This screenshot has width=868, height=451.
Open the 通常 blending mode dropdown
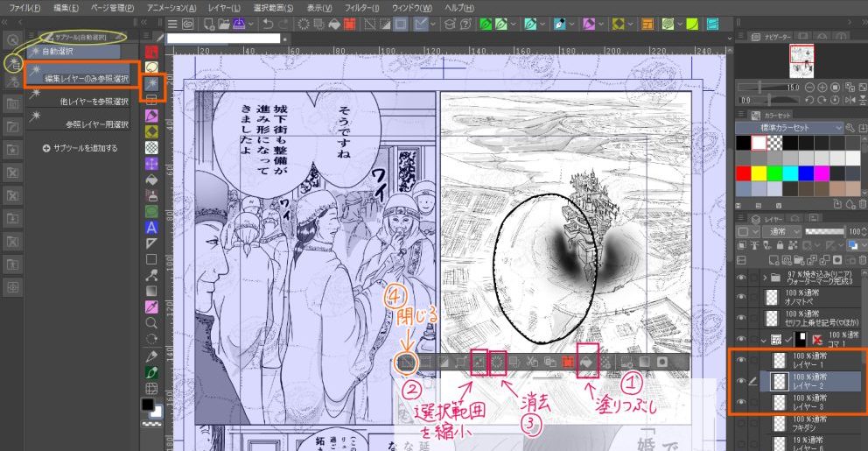[781, 231]
